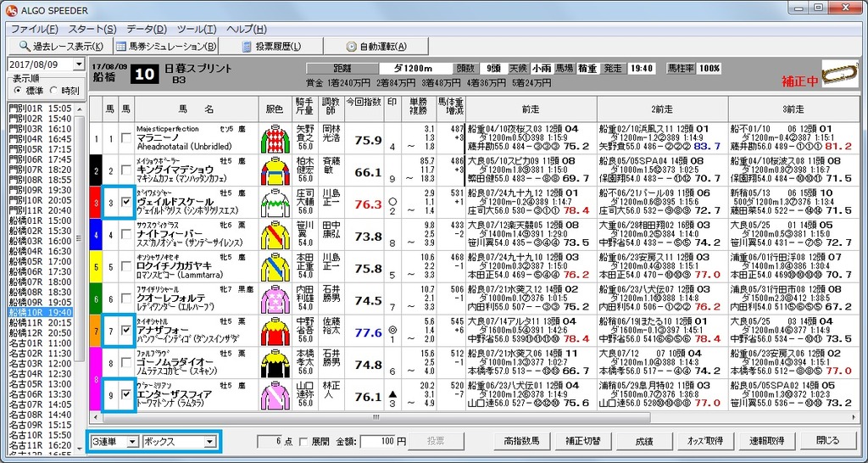The height and width of the screenshot is (463, 868).
Task: Click the 補正切替 button
Action: coord(583,442)
